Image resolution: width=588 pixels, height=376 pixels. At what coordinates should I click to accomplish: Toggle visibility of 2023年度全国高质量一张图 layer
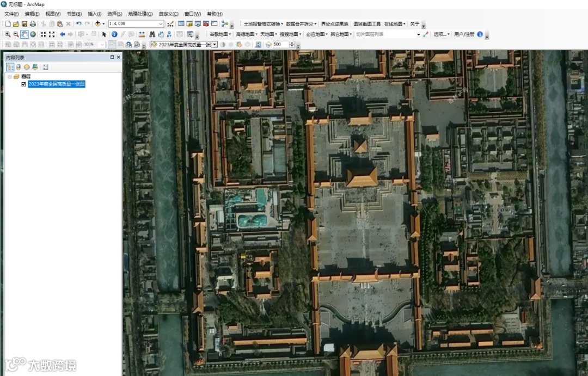(23, 84)
